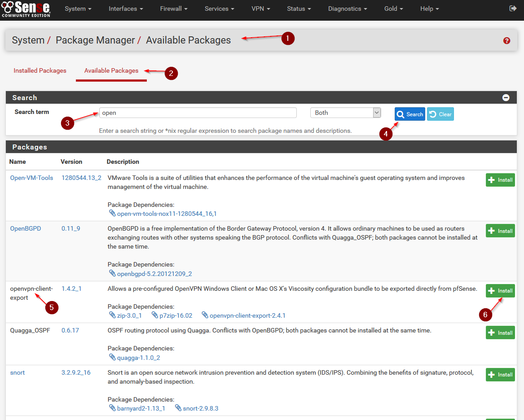The height and width of the screenshot is (420, 524).
Task: Click the Package Manager breadcrumb
Action: tap(95, 40)
